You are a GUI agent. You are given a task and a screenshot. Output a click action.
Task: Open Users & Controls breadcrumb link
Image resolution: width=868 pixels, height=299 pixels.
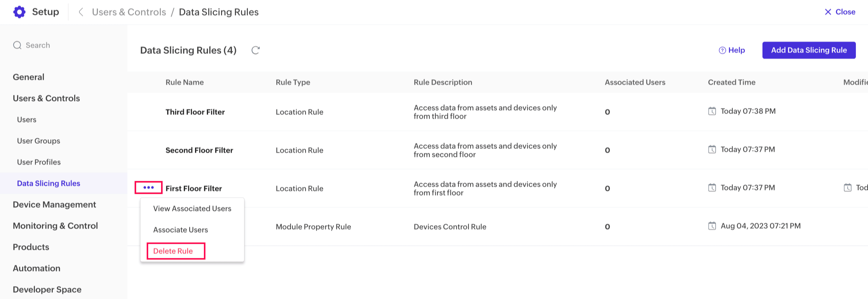(x=129, y=12)
